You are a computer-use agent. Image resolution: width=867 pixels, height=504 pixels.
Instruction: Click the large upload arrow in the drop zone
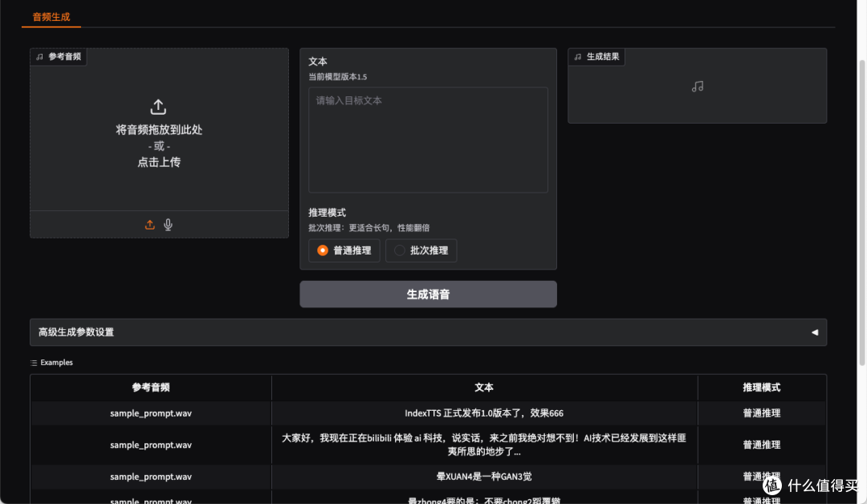tap(158, 107)
